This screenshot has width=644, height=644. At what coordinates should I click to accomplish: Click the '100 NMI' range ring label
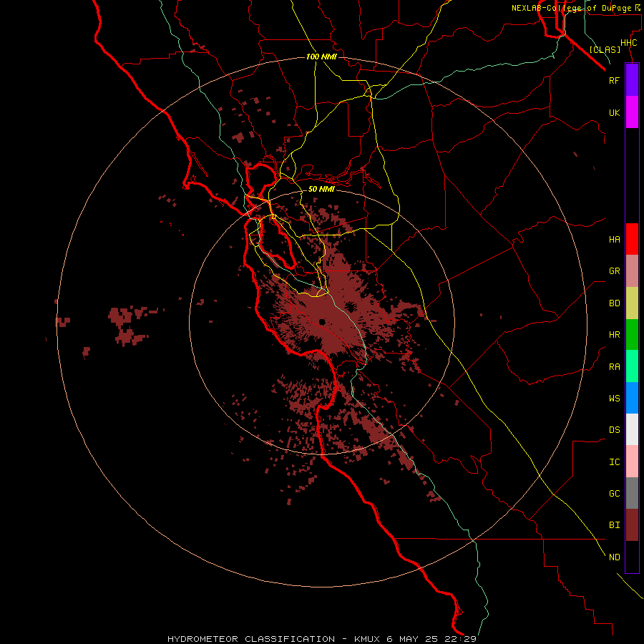(x=321, y=57)
